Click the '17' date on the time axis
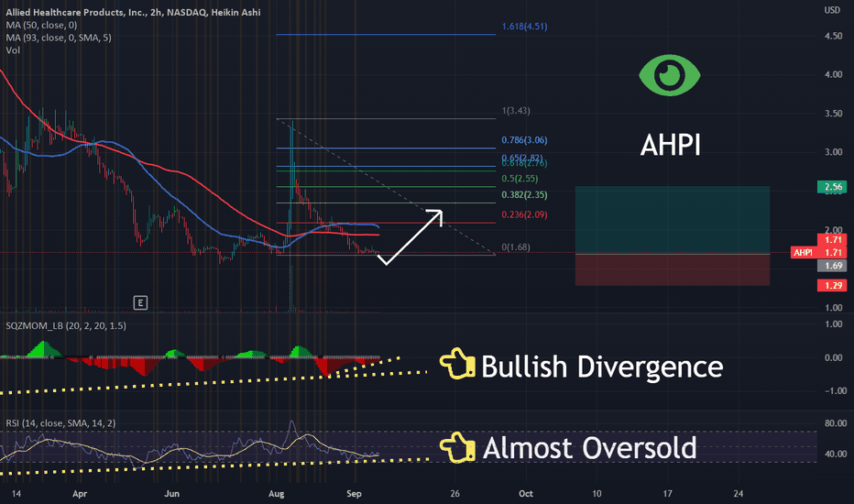Viewport: 854px width, 504px height. point(667,494)
